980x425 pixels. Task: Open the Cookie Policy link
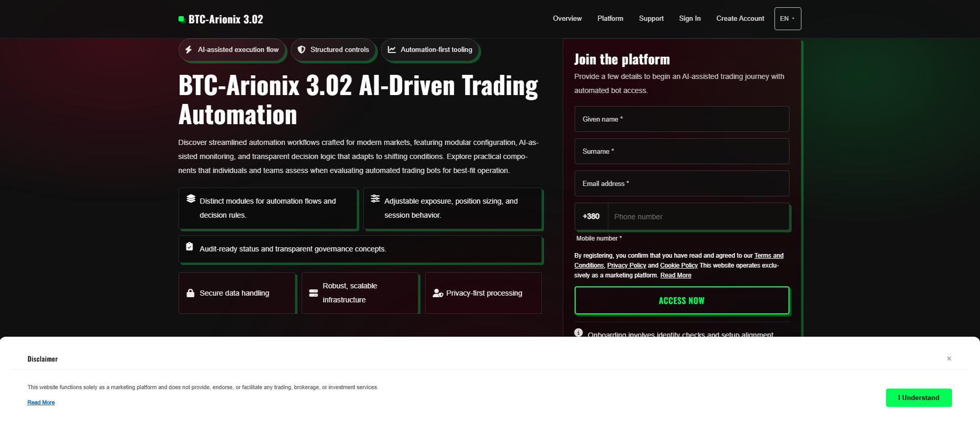pyautogui.click(x=679, y=265)
